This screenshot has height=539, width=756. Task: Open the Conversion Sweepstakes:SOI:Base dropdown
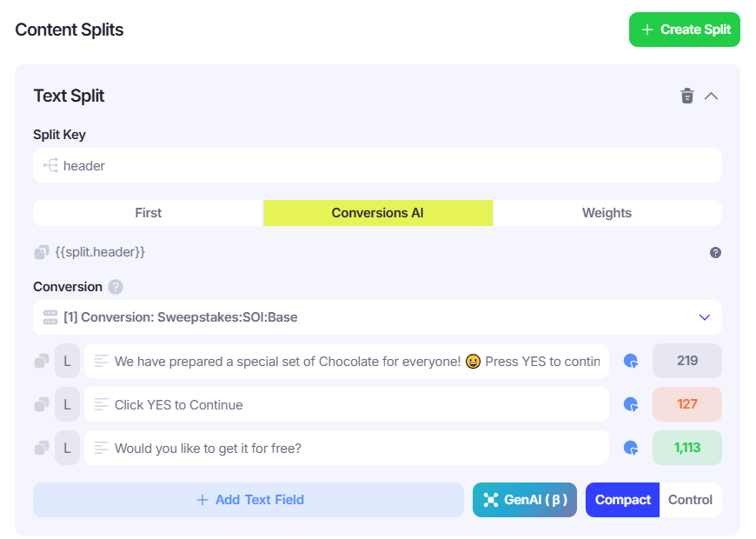[377, 317]
